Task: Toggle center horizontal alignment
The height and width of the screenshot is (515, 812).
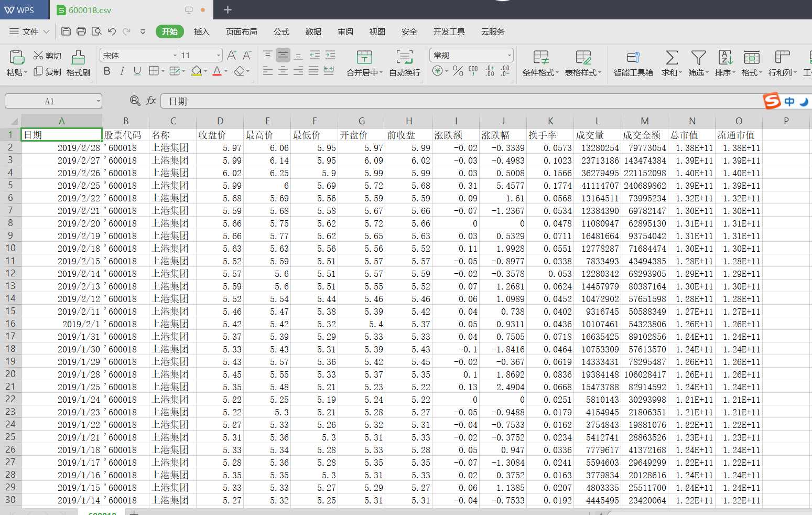Action: (x=283, y=71)
